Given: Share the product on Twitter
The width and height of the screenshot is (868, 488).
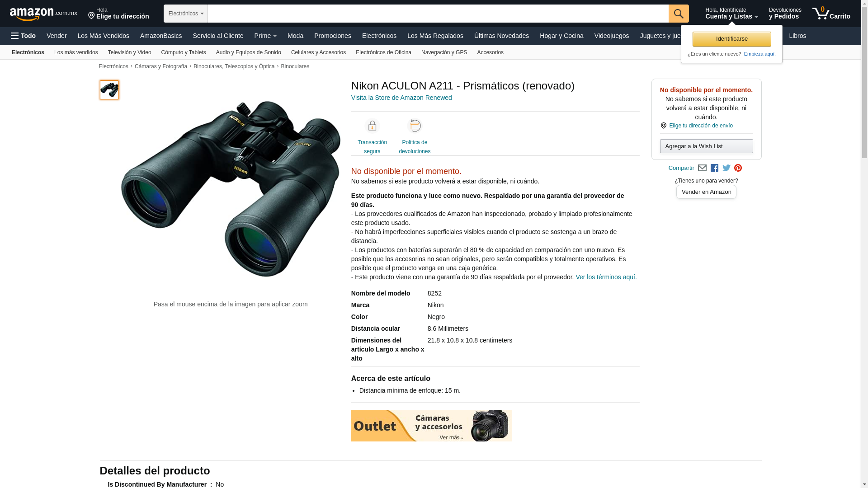Looking at the screenshot, I should click(x=726, y=168).
